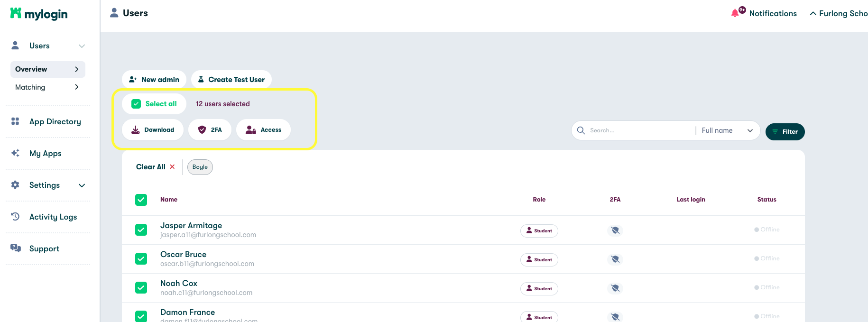The image size is (868, 322).
Task: Open the Full name search dropdown
Action: 727,130
